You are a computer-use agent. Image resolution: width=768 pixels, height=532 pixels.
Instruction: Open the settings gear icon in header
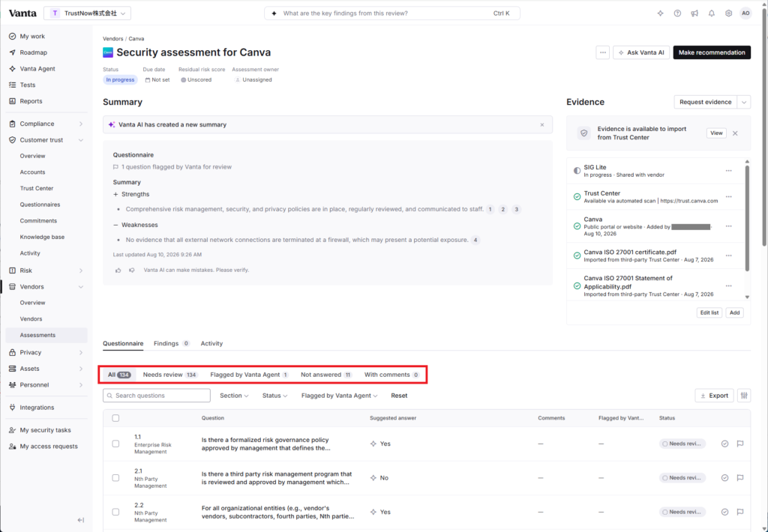point(728,13)
